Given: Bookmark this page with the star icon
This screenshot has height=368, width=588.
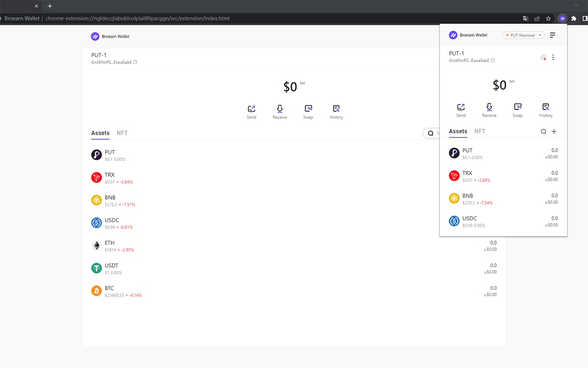Looking at the screenshot, I should pyautogui.click(x=548, y=18).
